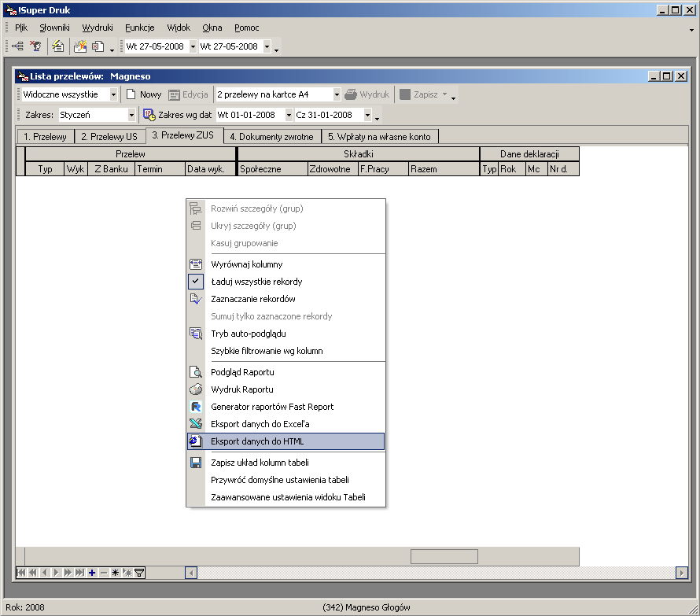Screen dimensions: 700x616
Task: Open the Słowniki menu
Action: point(54,28)
